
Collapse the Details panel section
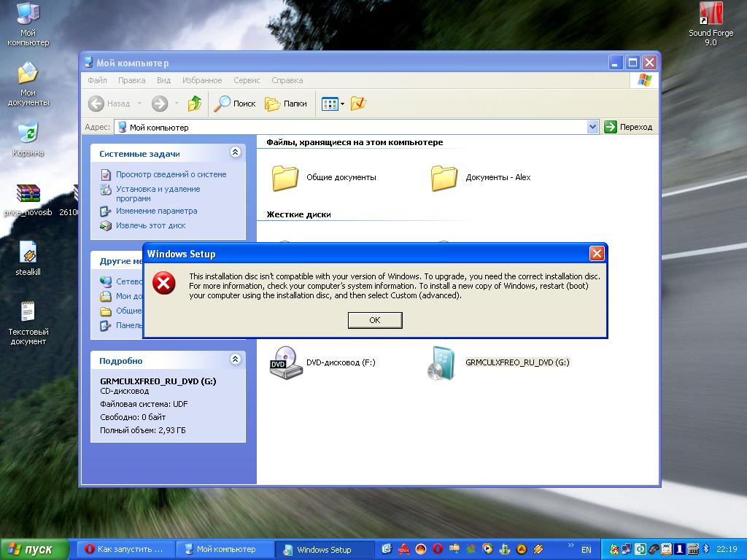pos(235,359)
